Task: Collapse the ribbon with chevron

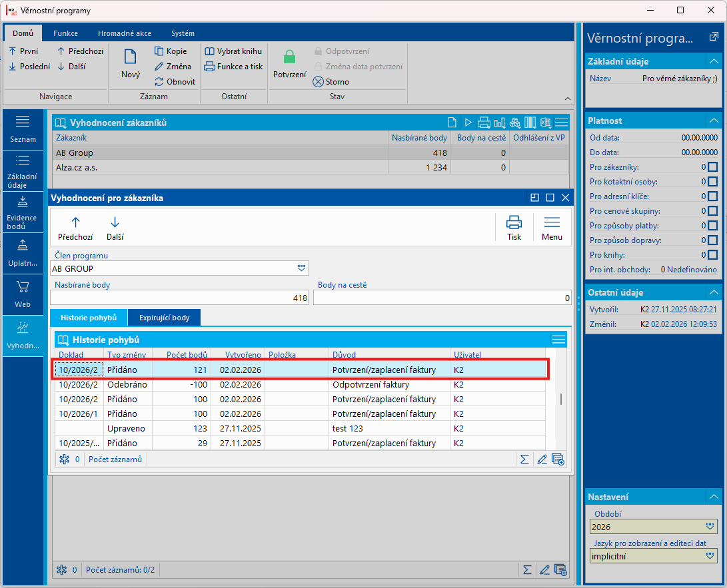Action: (568, 99)
